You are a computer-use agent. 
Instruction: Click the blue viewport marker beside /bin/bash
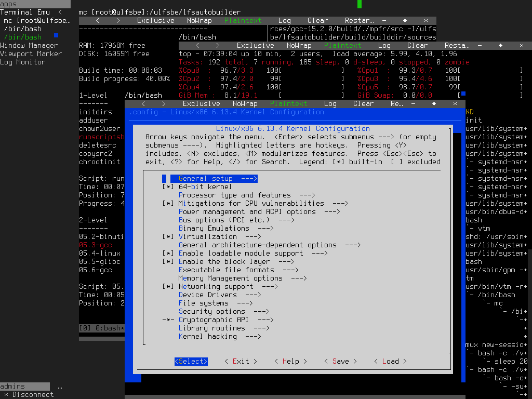pos(56,34)
